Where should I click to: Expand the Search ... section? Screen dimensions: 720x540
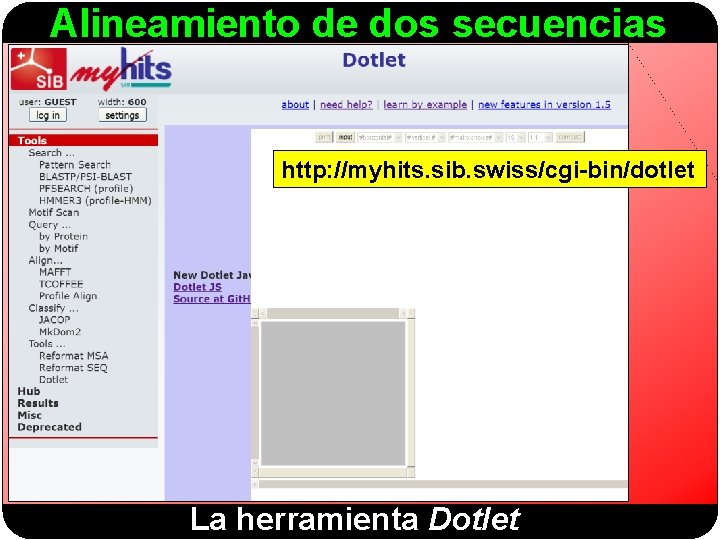point(51,152)
